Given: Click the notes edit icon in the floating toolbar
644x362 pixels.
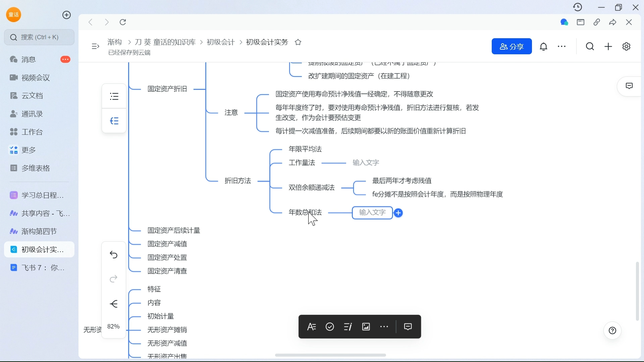Looking at the screenshot, I should [x=348, y=326].
